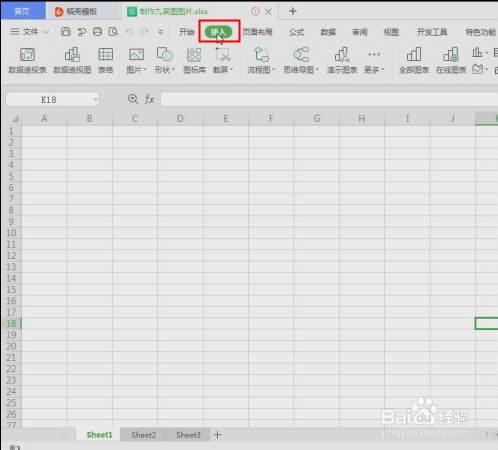Screen dimensions: 498x450
Task: Open the All Charts (全部图表) dialog
Action: [x=414, y=60]
